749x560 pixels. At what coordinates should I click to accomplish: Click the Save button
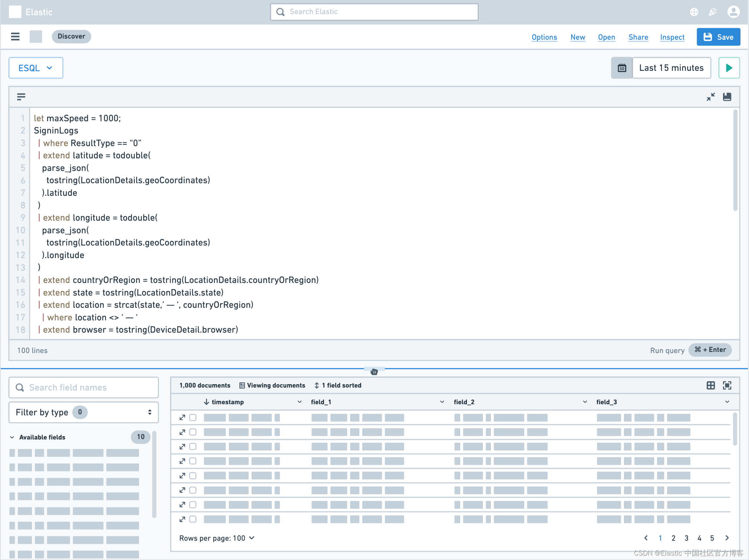pyautogui.click(x=718, y=37)
